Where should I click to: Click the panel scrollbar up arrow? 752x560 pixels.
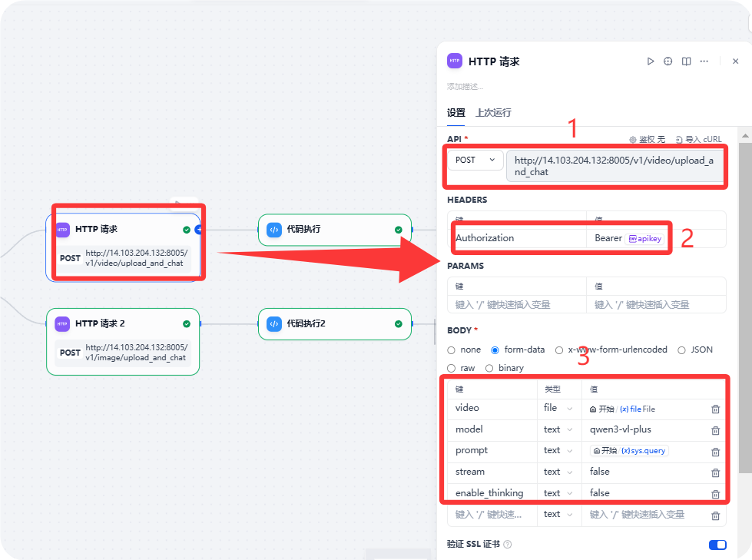click(x=745, y=136)
